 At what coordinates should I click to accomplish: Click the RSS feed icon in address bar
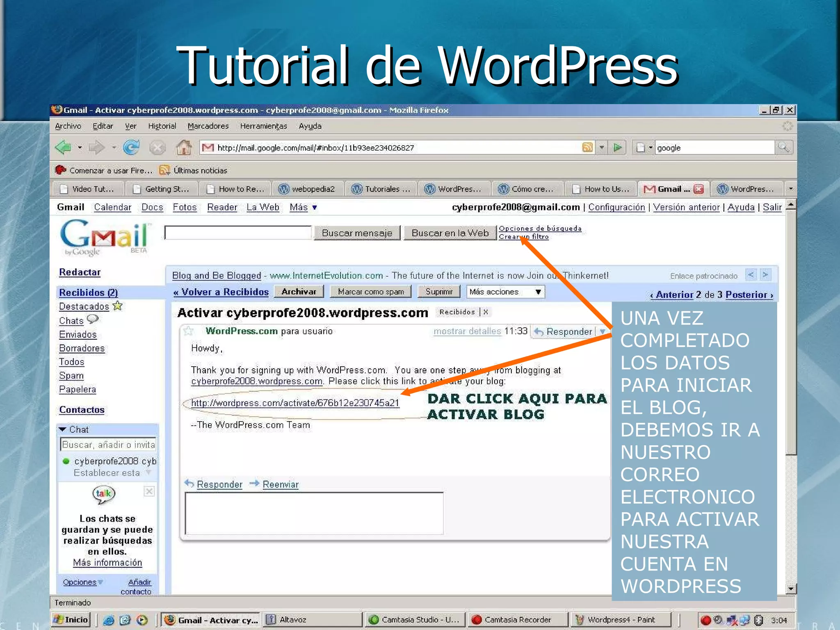[x=587, y=147]
